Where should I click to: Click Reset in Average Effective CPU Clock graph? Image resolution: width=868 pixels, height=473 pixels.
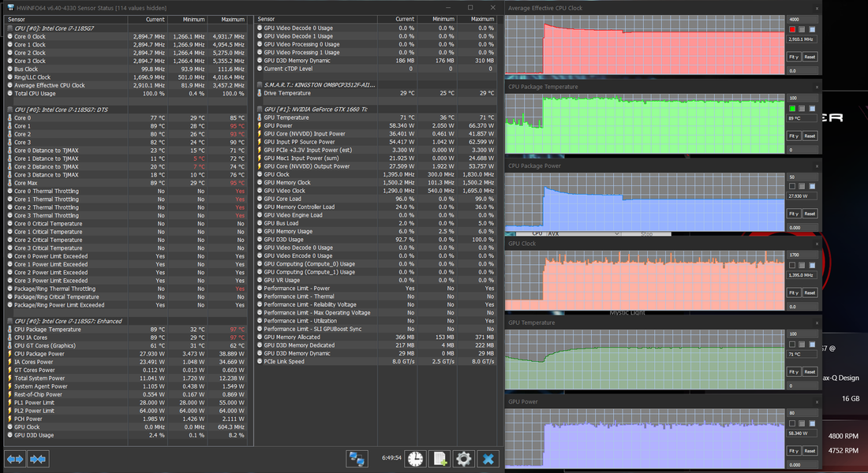[x=810, y=57]
